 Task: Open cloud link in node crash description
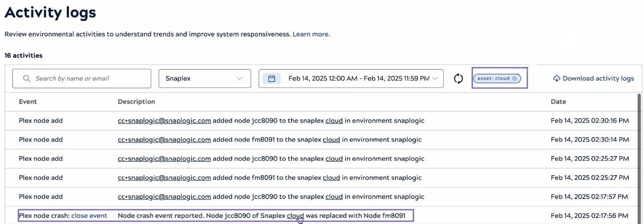tap(295, 216)
